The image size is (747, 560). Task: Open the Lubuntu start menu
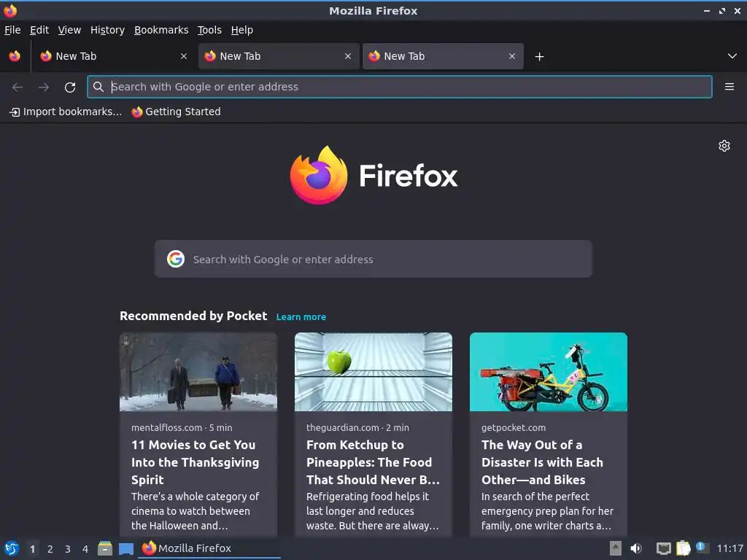[12, 548]
